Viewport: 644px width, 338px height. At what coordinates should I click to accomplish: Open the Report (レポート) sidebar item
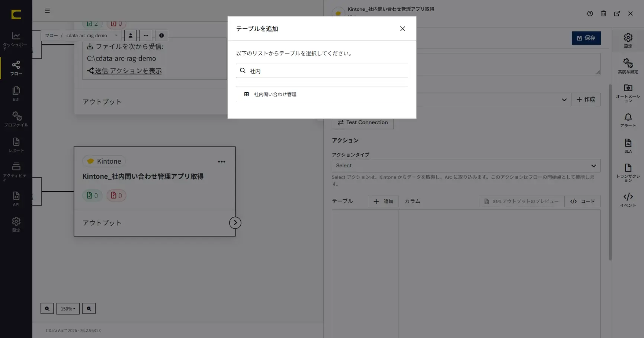click(16, 145)
